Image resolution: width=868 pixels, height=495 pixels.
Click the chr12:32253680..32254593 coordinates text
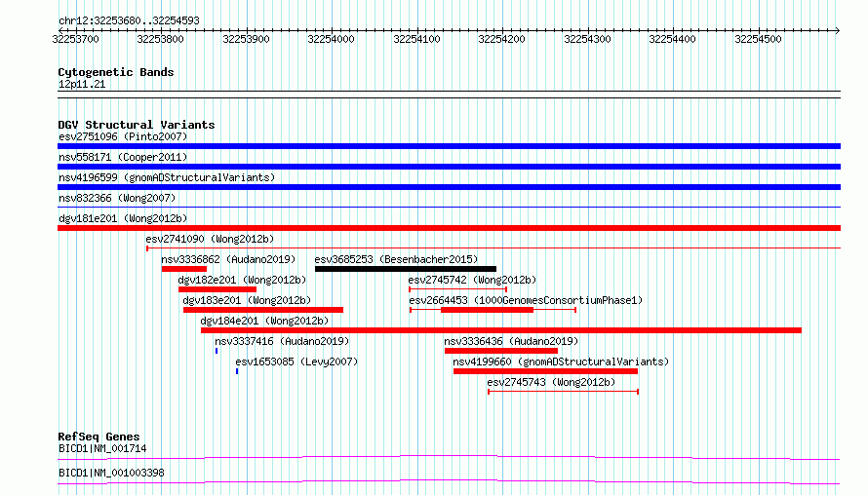[x=129, y=21]
